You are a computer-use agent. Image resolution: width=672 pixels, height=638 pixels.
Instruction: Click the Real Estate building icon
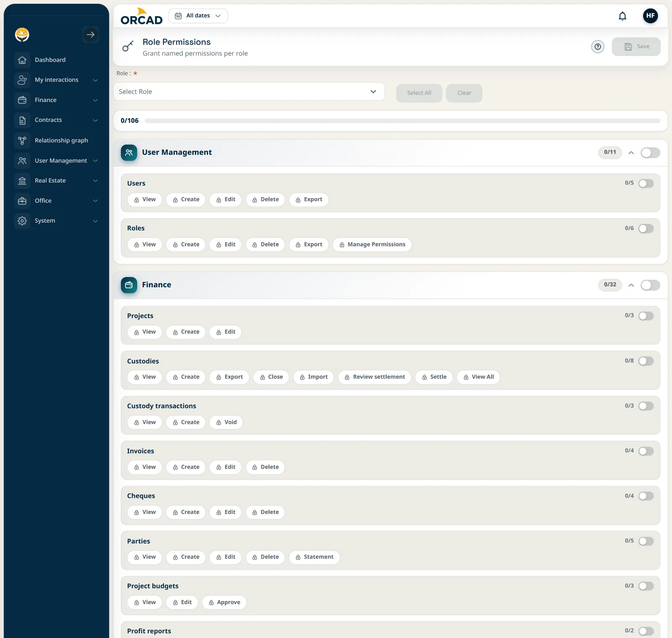pyautogui.click(x=22, y=180)
